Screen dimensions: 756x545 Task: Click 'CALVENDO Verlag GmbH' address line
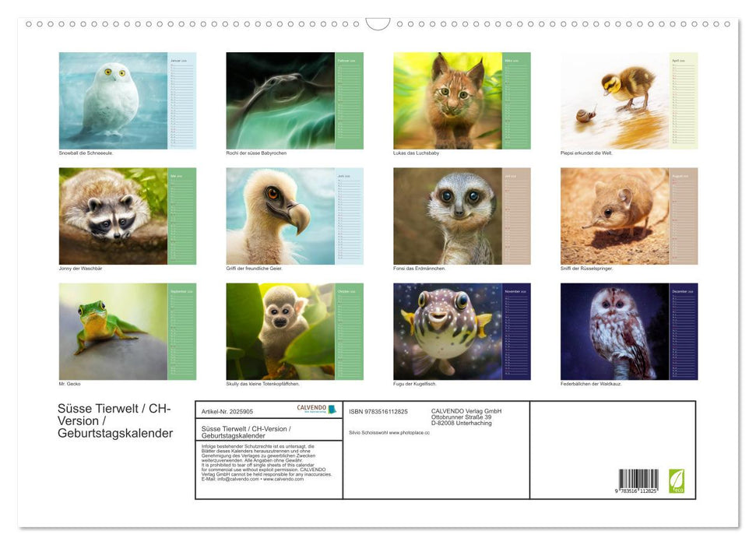466,411
